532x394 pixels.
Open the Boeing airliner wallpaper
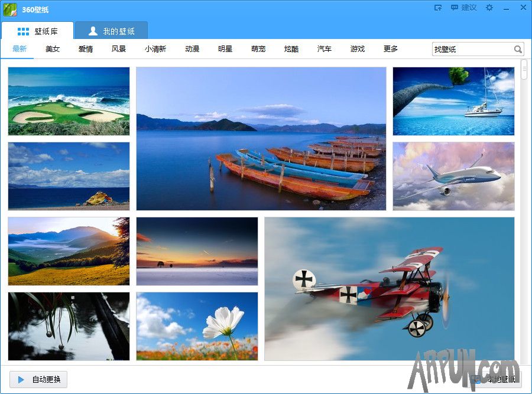click(453, 176)
